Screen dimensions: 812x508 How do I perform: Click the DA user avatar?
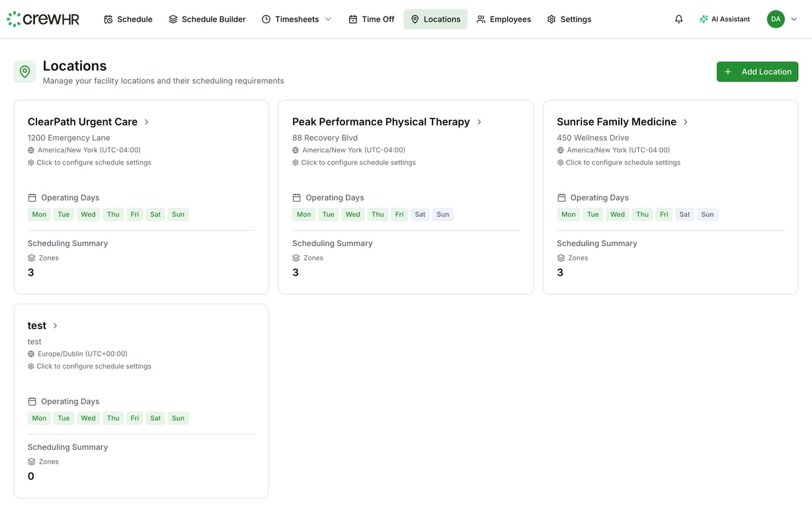point(776,19)
